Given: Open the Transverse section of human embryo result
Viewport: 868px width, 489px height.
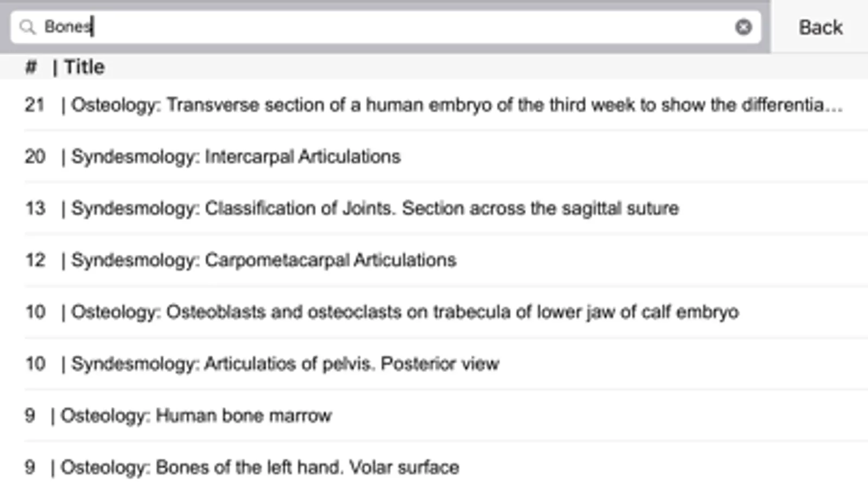Looking at the screenshot, I should coord(456,105).
